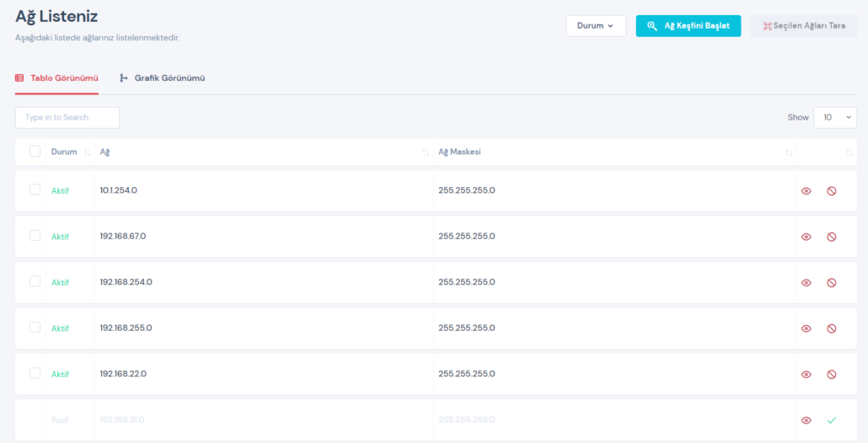Select checkbox for network 10.1.254.0
Image resolution: width=868 pixels, height=443 pixels.
pos(35,189)
